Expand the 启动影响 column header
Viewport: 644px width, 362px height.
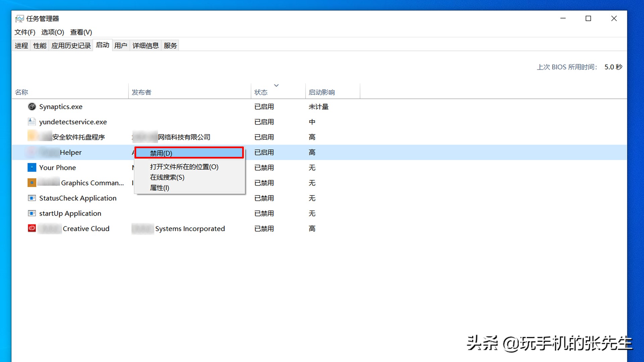pyautogui.click(x=361, y=92)
